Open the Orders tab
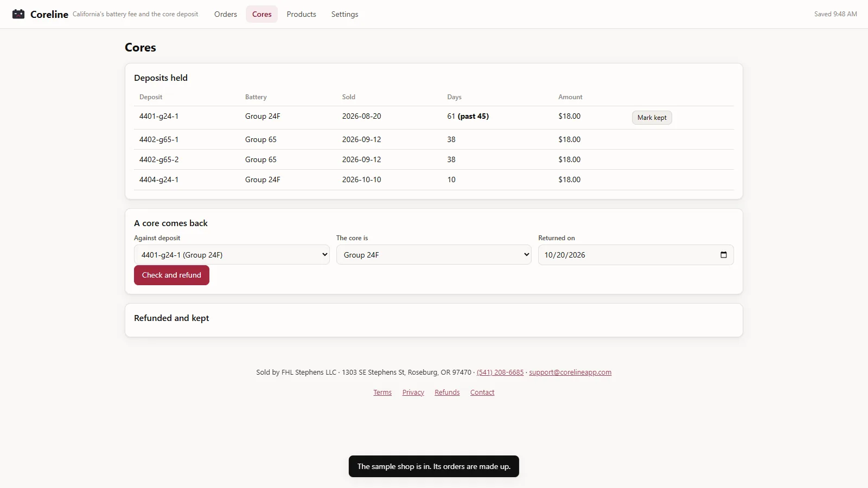This screenshot has height=488, width=868. 226,14
